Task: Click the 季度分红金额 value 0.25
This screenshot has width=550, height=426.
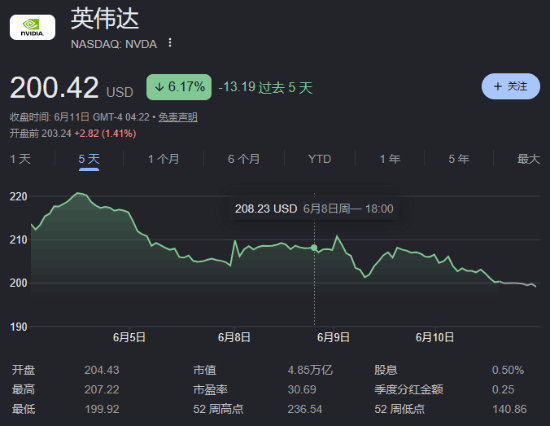Action: tap(503, 390)
